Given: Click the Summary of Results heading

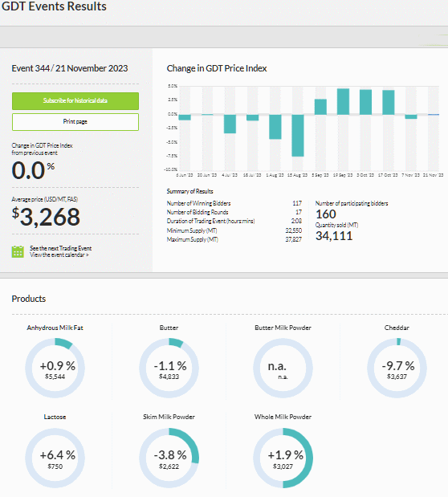Looking at the screenshot, I should 190,191.
